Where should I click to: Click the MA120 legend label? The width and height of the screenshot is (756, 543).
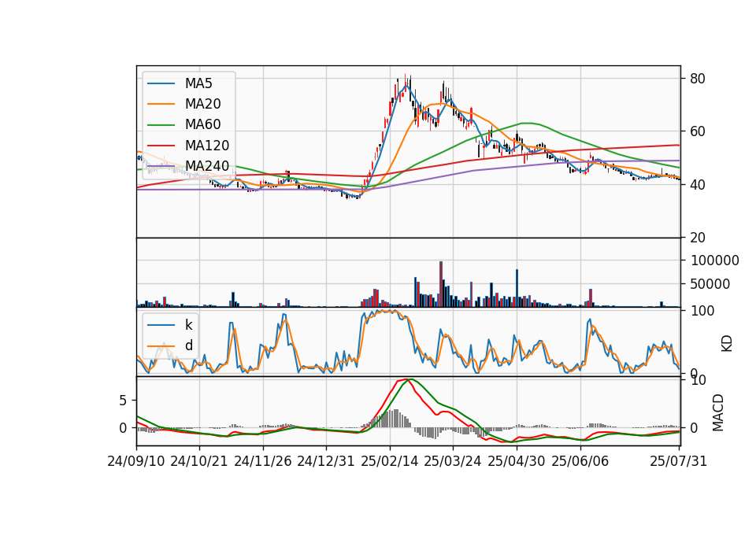click(x=207, y=146)
